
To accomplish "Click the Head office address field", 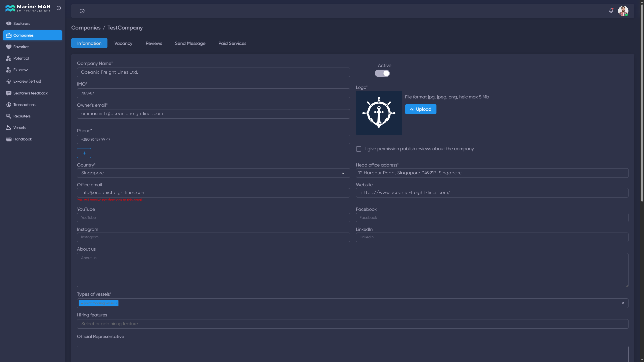I will [492, 173].
